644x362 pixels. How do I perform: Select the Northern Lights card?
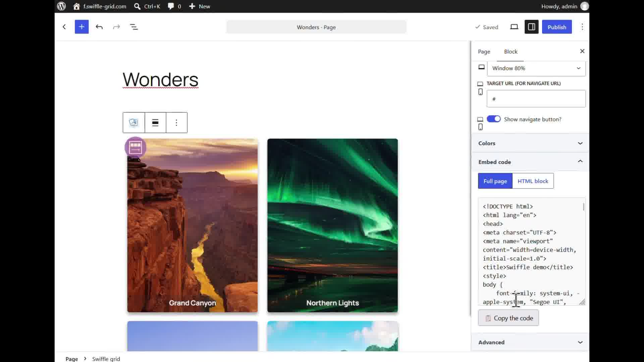click(x=332, y=226)
